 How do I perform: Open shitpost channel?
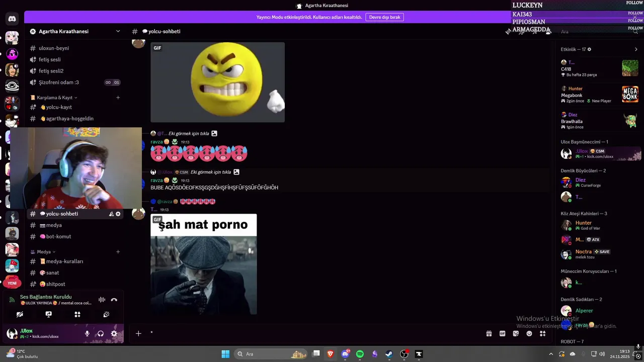(75, 284)
